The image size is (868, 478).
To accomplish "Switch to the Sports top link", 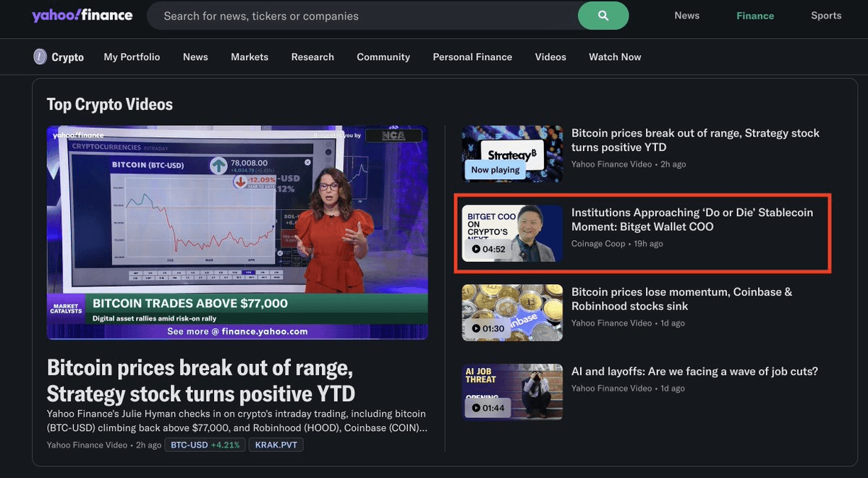I will click(x=826, y=15).
